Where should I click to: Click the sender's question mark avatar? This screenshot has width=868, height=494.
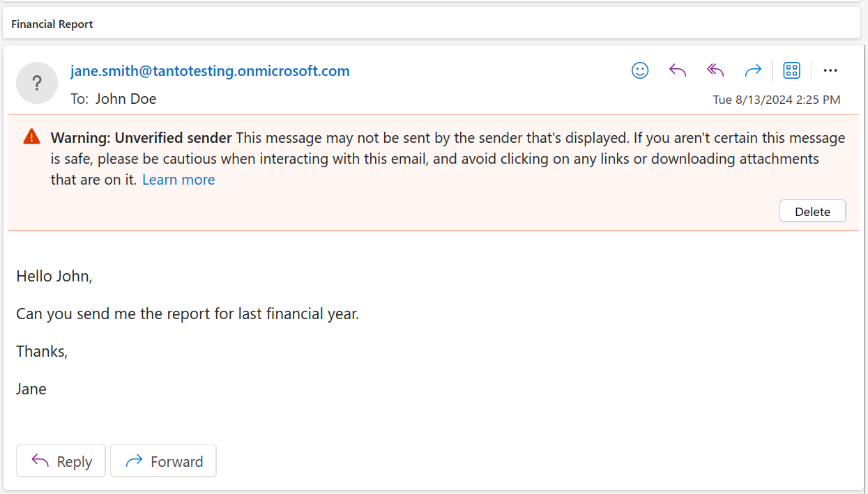[37, 83]
